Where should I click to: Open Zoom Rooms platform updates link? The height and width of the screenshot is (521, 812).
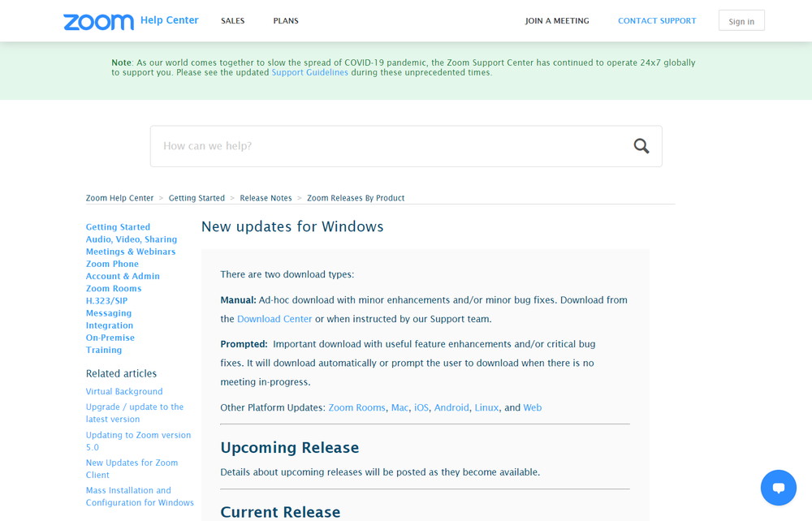pos(356,407)
